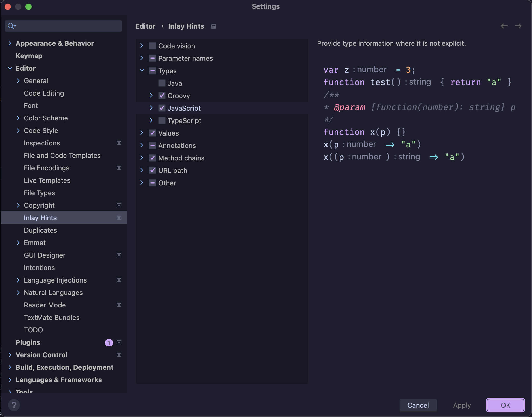Toggle the Types checkbox
Viewport: 532px width, 417px height.
click(x=153, y=71)
